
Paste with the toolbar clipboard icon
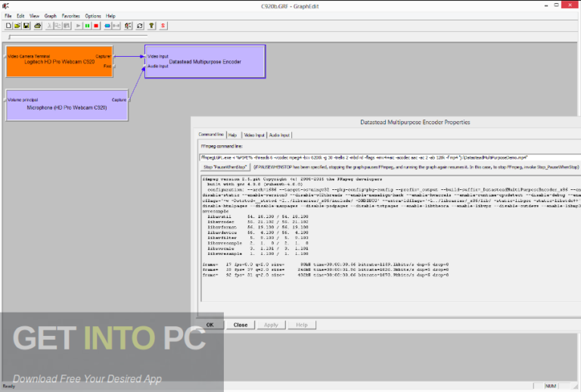click(x=67, y=26)
